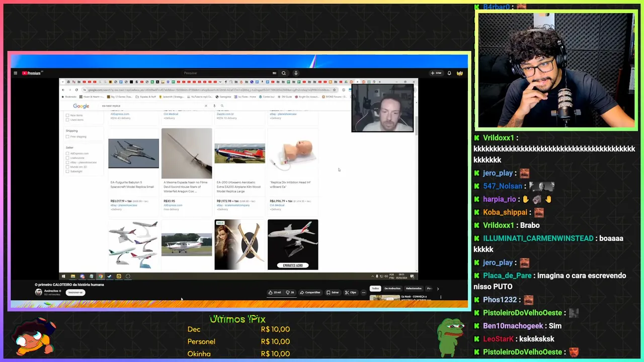Click Inscrever-se subscribe button

click(x=75, y=292)
